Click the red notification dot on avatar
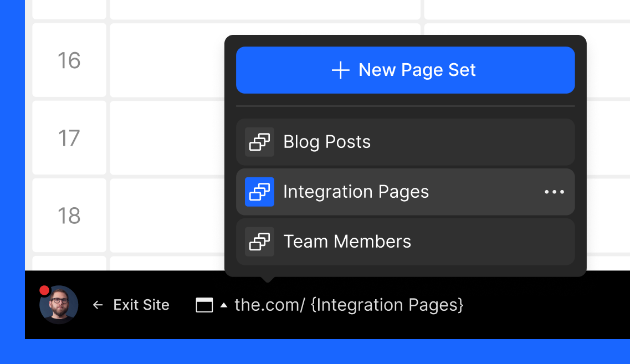 (44, 290)
